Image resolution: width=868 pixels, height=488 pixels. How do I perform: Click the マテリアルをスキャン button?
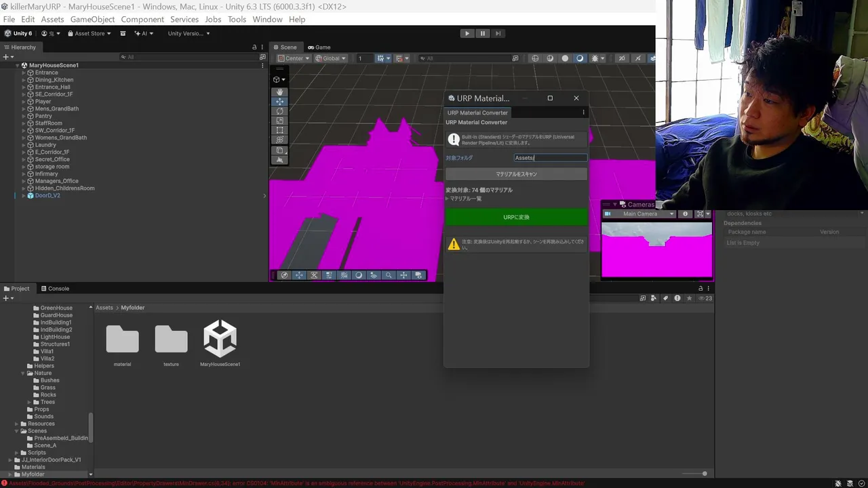coord(516,174)
